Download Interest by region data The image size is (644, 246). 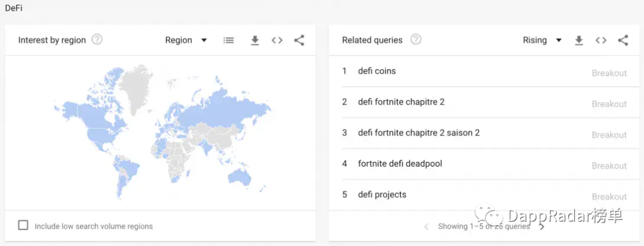point(255,41)
